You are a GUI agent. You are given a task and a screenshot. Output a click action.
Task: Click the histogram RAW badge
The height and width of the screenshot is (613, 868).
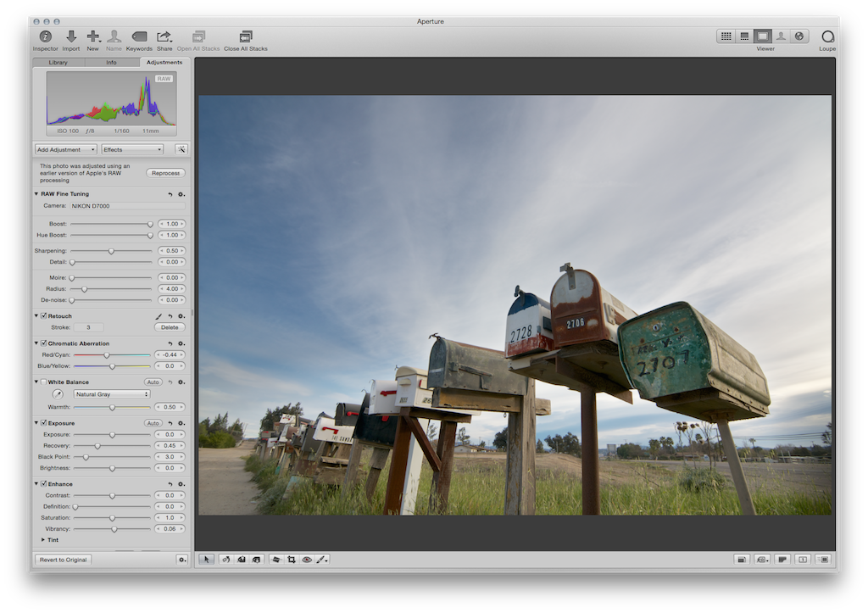[x=164, y=79]
